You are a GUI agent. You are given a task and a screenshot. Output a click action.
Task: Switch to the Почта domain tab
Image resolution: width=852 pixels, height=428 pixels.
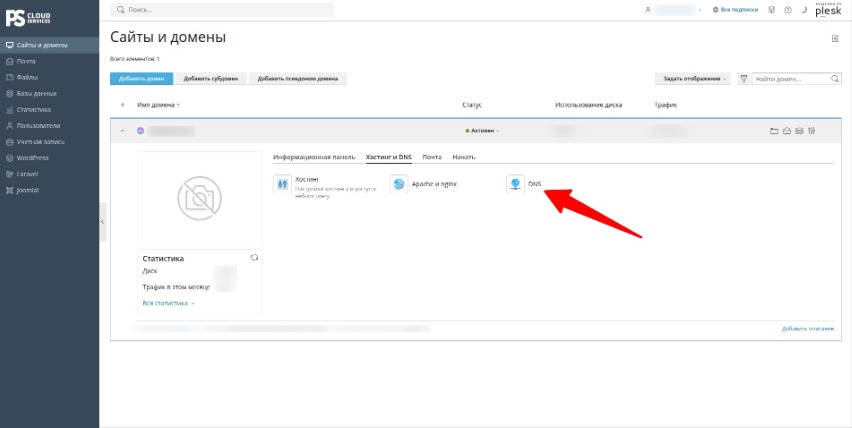click(432, 157)
